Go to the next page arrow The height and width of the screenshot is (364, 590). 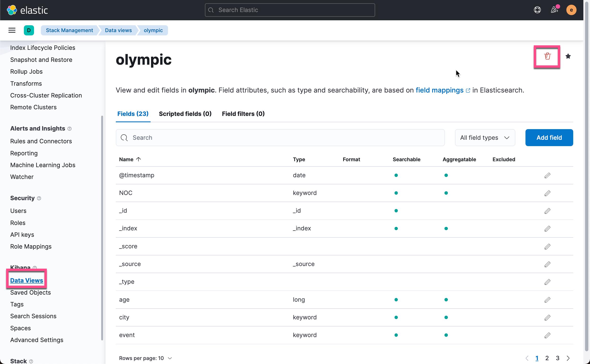click(568, 358)
